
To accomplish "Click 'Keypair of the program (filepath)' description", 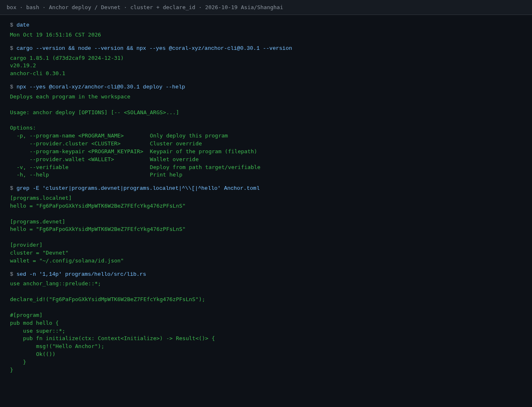I will point(204,152).
